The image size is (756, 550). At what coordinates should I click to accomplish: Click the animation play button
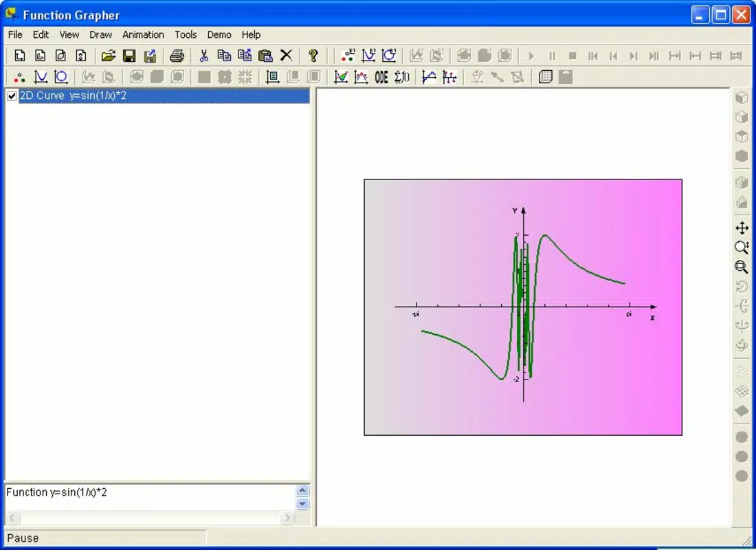pos(531,56)
